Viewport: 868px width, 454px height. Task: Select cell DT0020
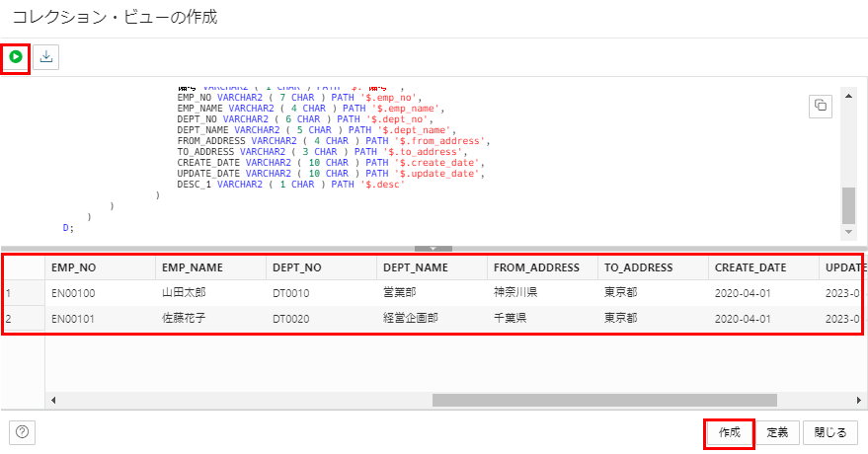point(322,319)
